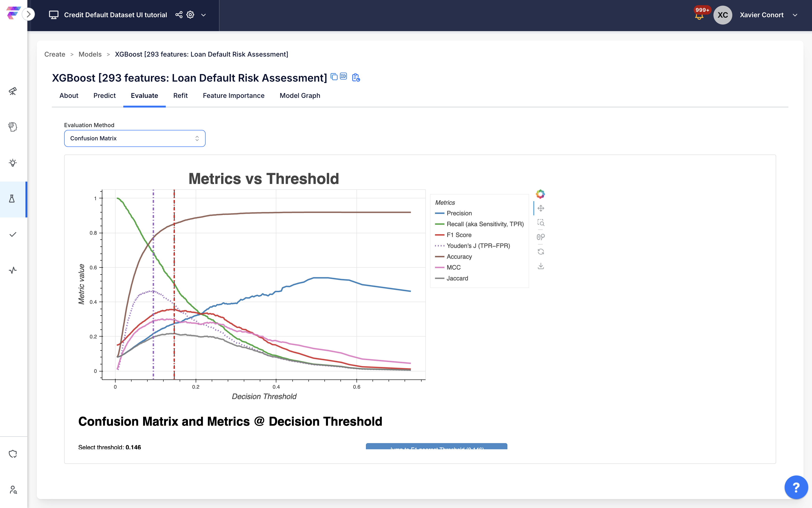Expand the project dropdown chevron
The width and height of the screenshot is (812, 508).
(203, 15)
